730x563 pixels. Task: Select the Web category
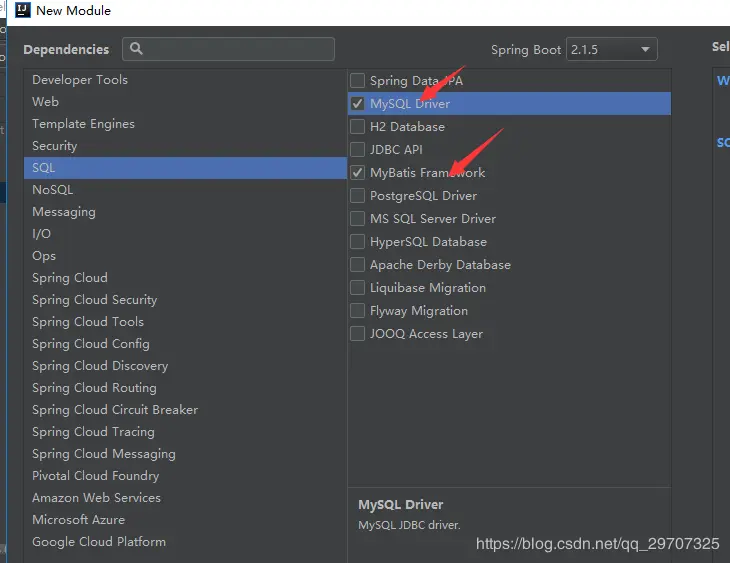click(x=185, y=102)
